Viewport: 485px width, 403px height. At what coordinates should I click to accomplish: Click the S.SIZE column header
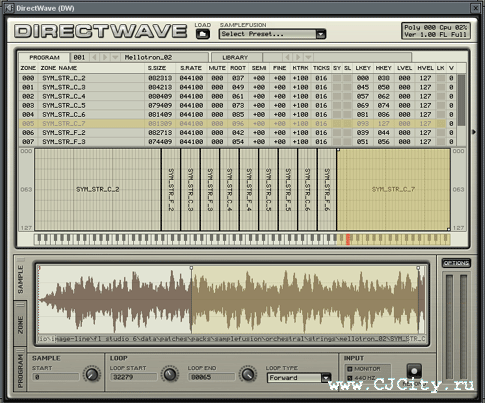pos(157,68)
